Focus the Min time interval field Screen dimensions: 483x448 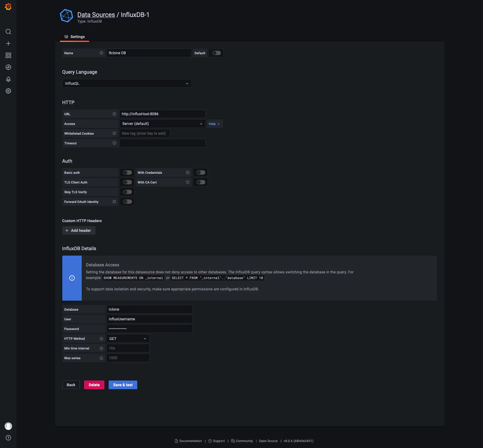pos(128,348)
